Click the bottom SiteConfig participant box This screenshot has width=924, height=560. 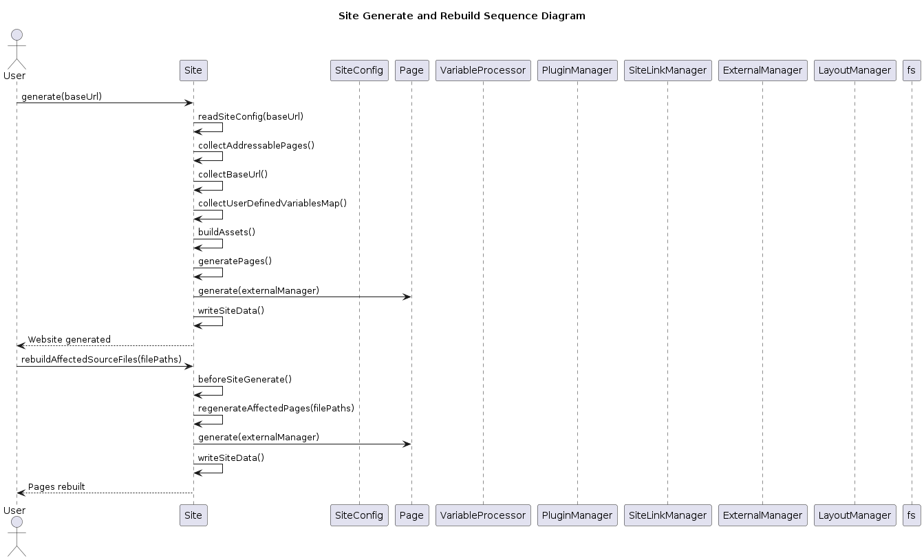pos(358,515)
